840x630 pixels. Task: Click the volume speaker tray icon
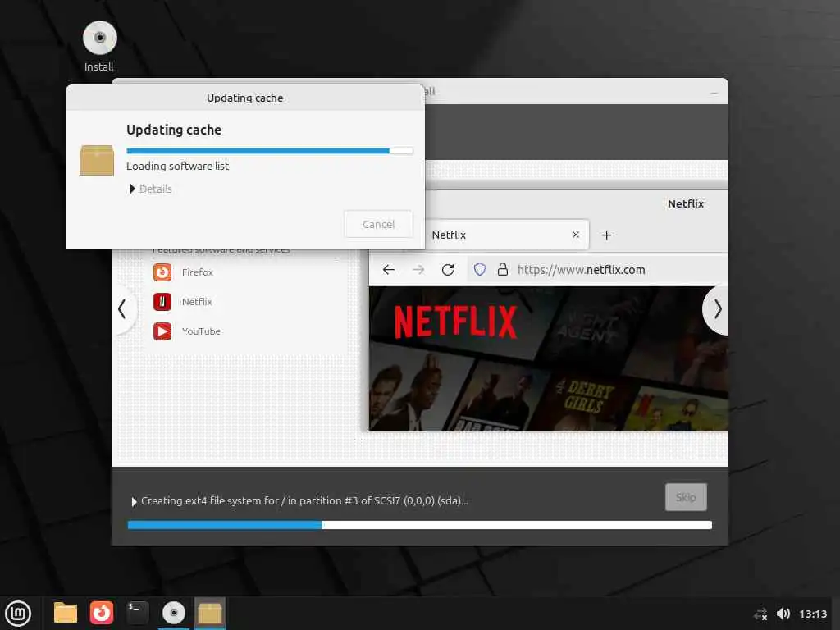783,614
